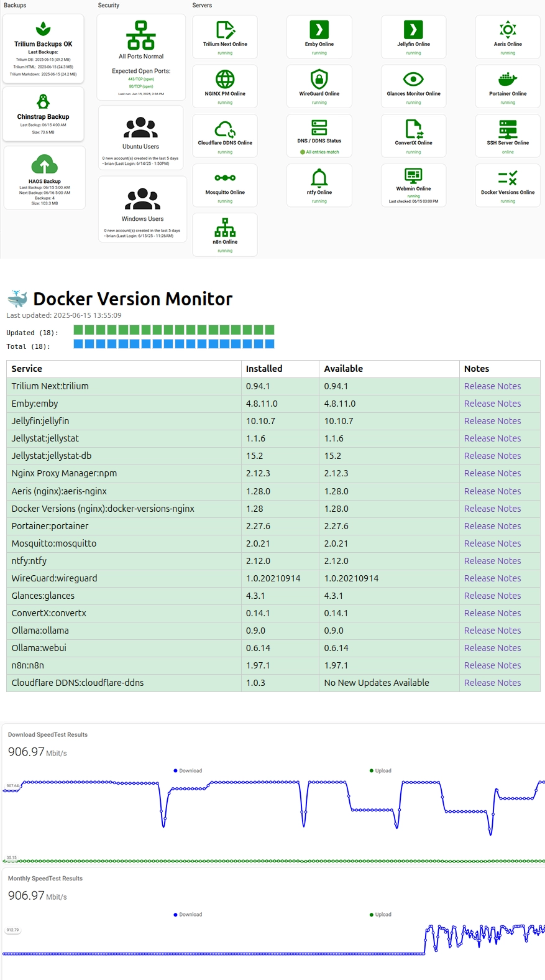Click the 'Last updated: 2025-06-15 13:55:09' text
Viewport: 545px width, 980px height.
coord(64,315)
